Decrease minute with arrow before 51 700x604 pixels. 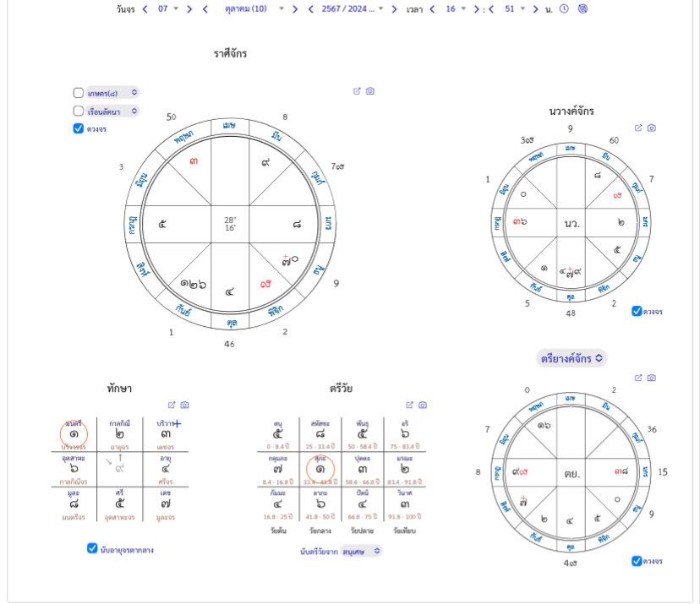tap(491, 9)
